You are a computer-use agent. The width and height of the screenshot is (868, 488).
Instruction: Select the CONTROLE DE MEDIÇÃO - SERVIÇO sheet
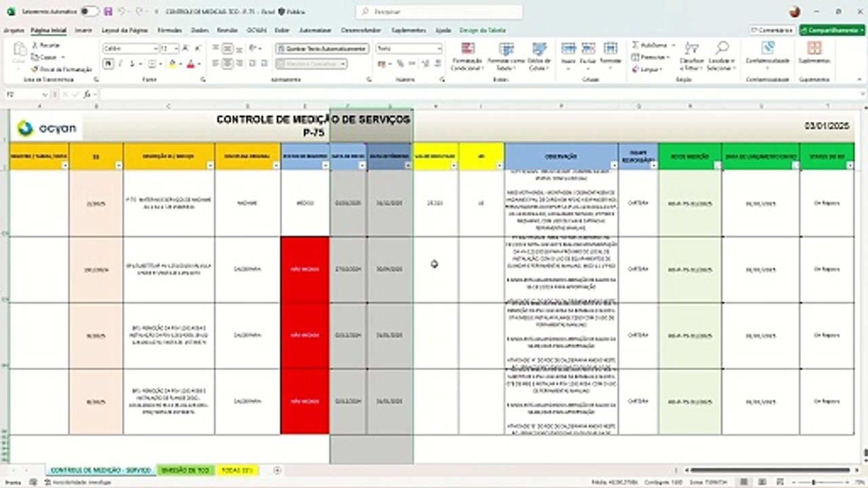pos(100,470)
